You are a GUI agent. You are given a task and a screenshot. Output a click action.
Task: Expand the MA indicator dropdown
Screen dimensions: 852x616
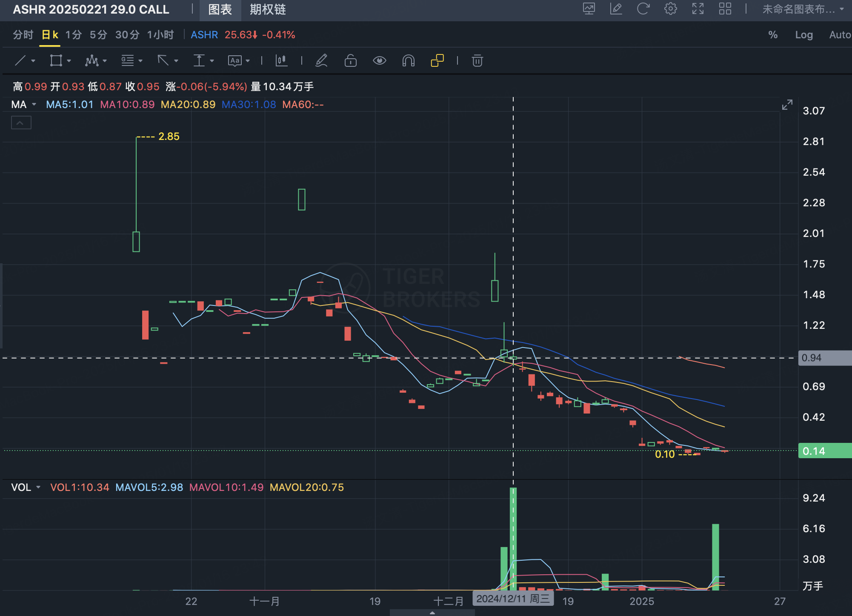click(x=34, y=105)
